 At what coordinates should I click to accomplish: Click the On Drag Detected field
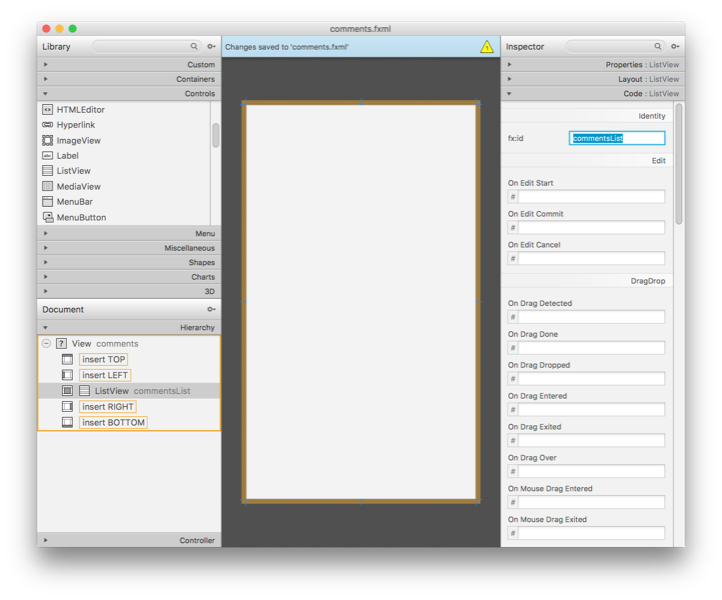[x=591, y=317]
